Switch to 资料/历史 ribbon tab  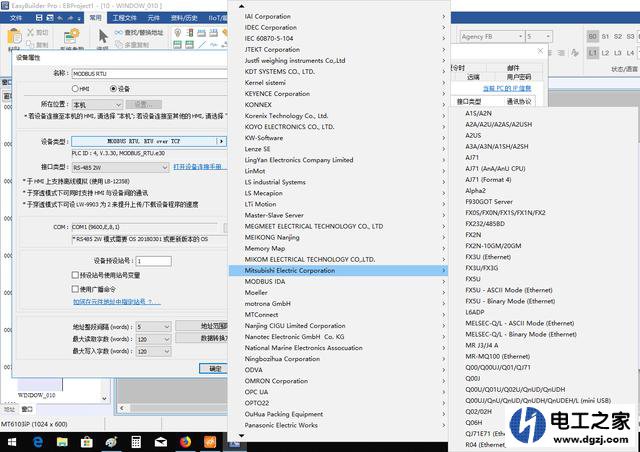[x=184, y=18]
